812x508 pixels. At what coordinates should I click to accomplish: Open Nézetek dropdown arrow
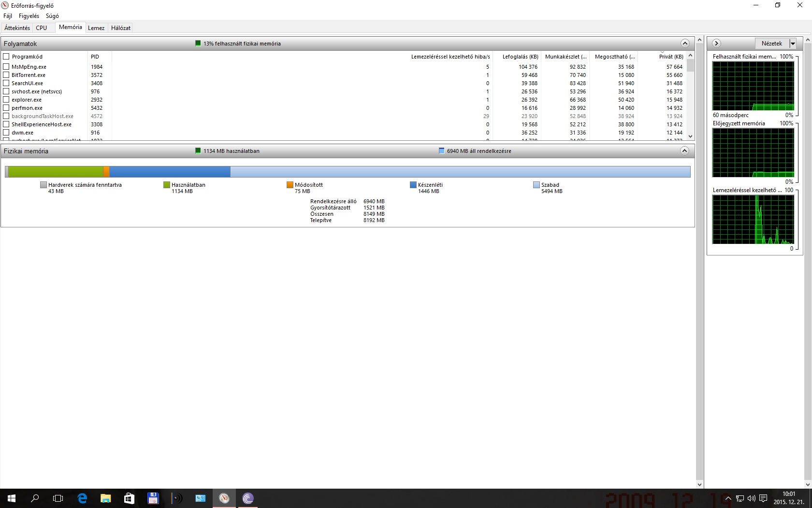coord(793,44)
